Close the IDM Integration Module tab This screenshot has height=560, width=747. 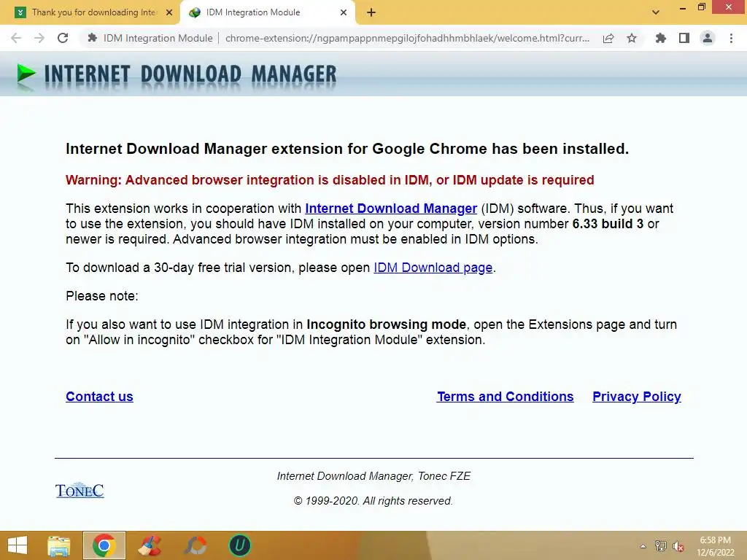click(344, 12)
